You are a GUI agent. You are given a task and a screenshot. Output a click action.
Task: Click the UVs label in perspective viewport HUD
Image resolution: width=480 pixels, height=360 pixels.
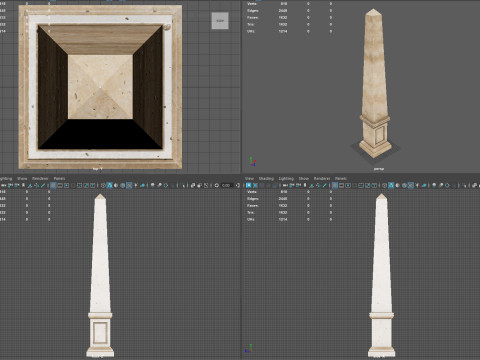tap(251, 31)
